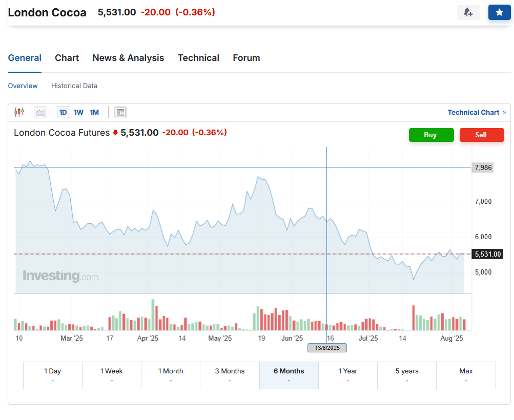
Task: Select the 1D chart interval
Action: [x=63, y=112]
